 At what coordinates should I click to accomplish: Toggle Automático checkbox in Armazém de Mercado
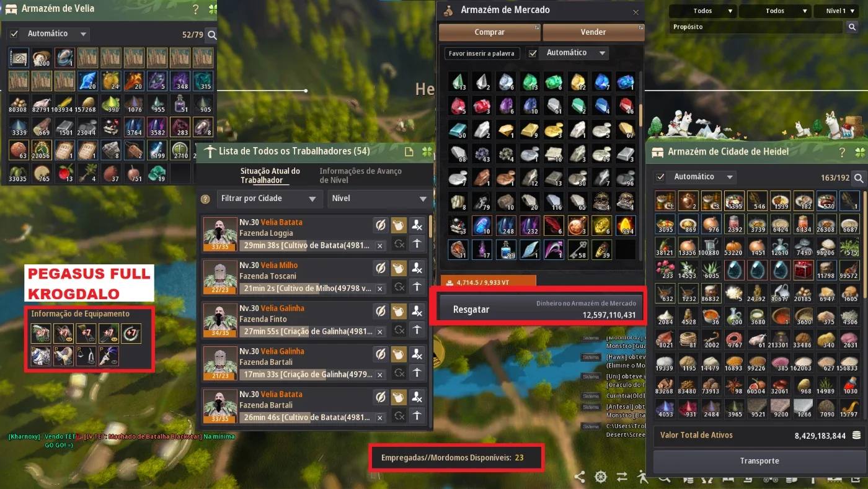(533, 53)
